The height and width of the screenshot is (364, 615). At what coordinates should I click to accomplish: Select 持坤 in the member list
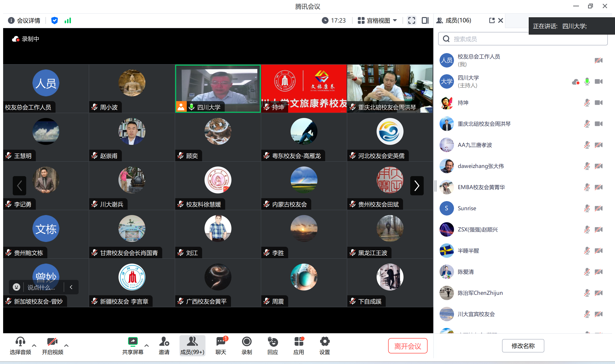[x=463, y=103]
